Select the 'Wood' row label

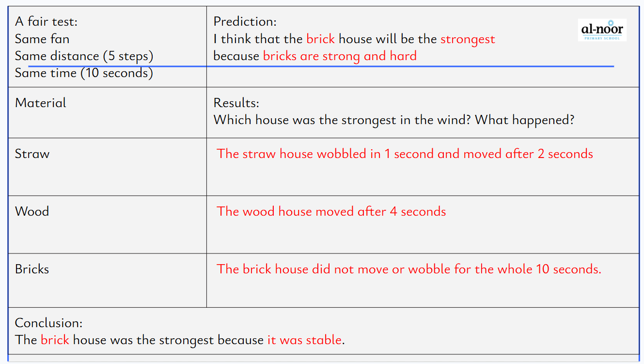(x=32, y=211)
